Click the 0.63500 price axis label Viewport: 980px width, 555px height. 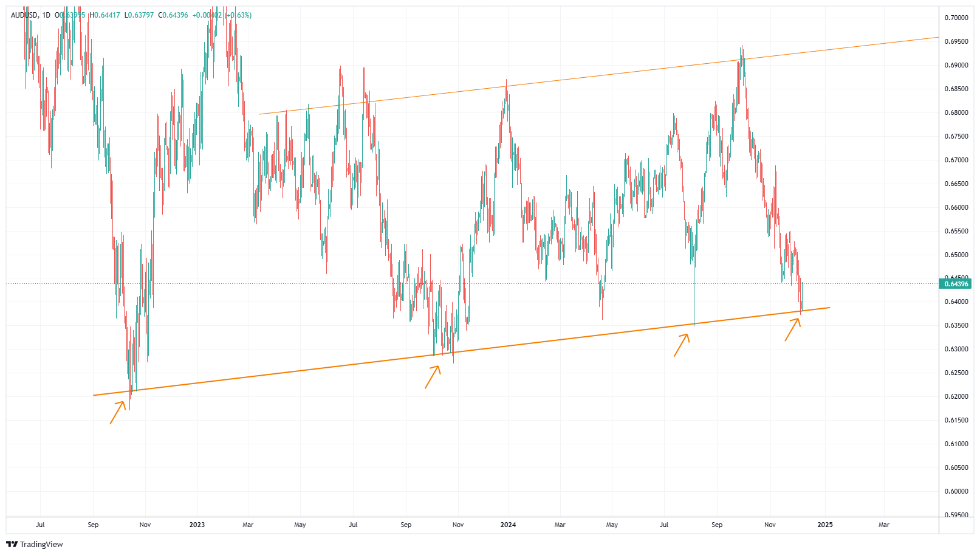point(956,325)
